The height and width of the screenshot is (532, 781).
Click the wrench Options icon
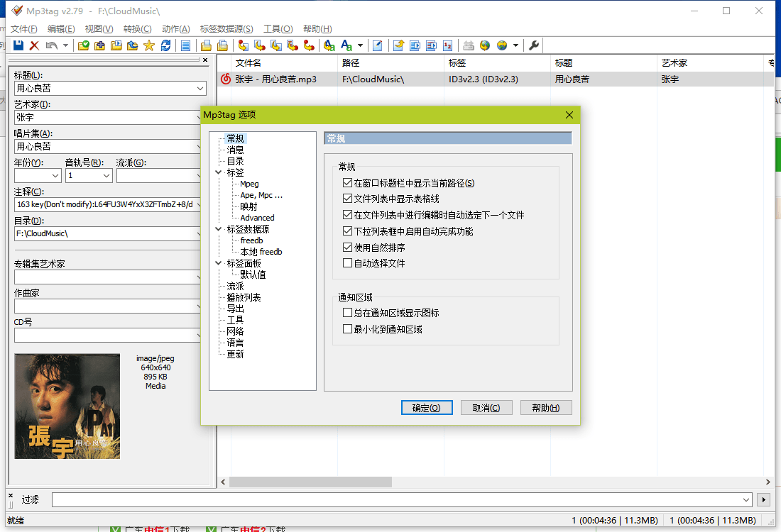(534, 45)
